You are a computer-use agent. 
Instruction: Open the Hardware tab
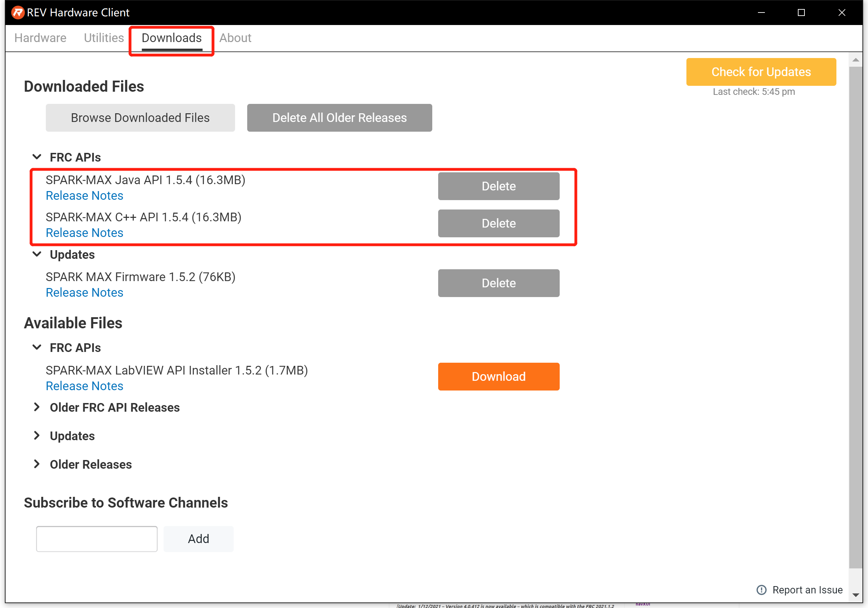tap(41, 38)
